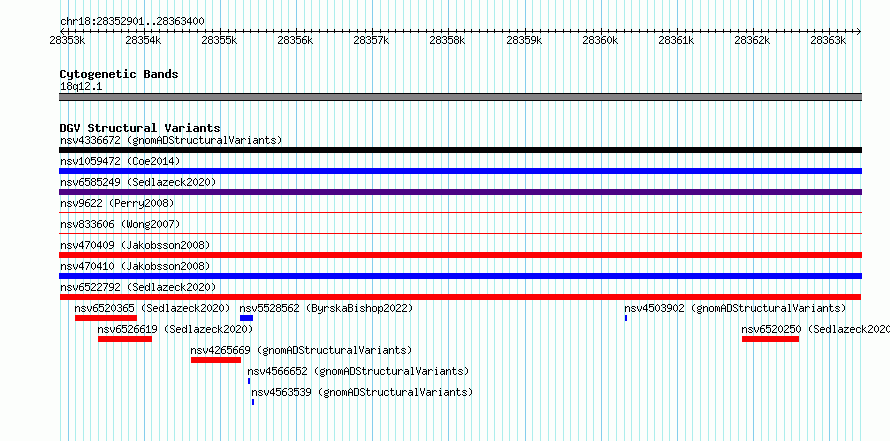Click the 18q12.1 band label
This screenshot has height=441, width=890.
point(81,87)
